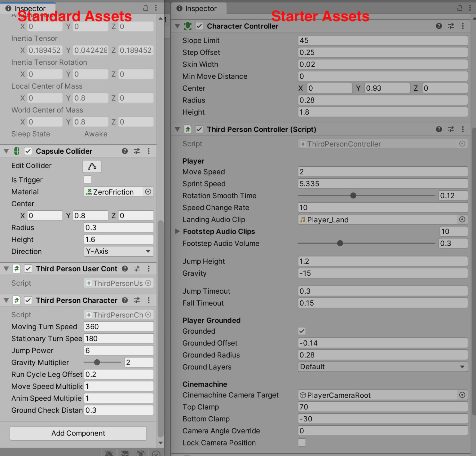This screenshot has width=476, height=456.
Task: Open the more options menu on Capsule Collider
Action: pos(149,151)
